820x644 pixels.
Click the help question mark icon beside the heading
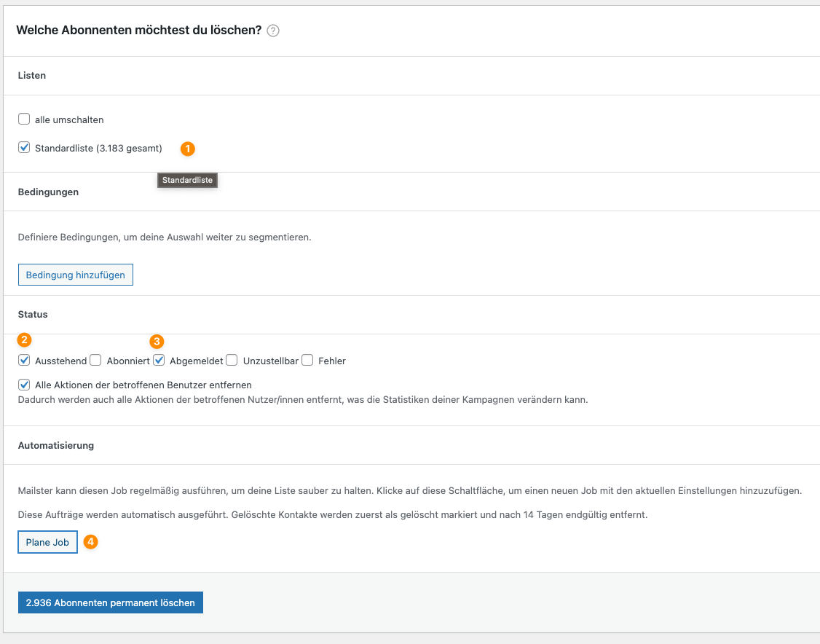click(x=273, y=31)
